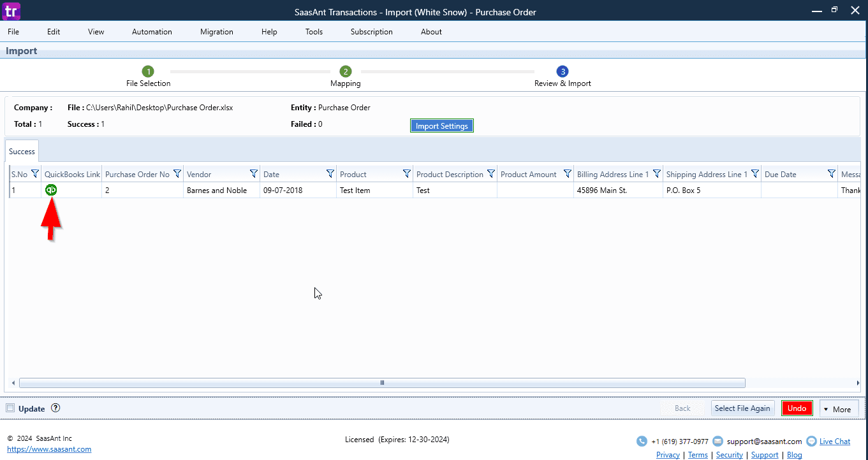Open the Live Chat link
The width and height of the screenshot is (868, 460).
pyautogui.click(x=835, y=442)
